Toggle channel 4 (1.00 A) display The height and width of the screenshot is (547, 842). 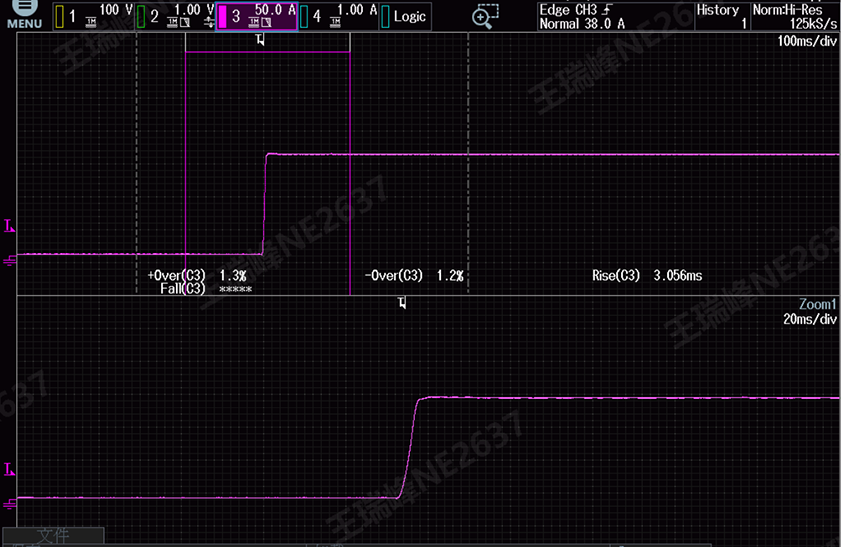click(x=339, y=15)
